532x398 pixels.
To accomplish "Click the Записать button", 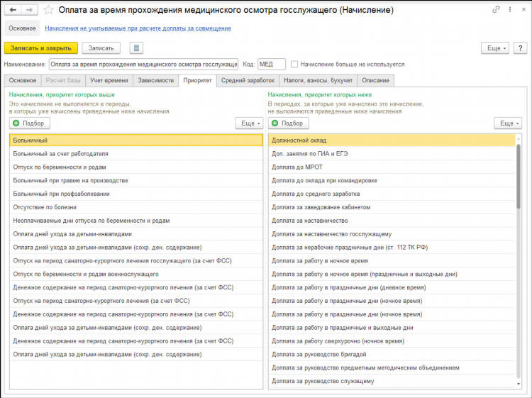I will point(101,48).
